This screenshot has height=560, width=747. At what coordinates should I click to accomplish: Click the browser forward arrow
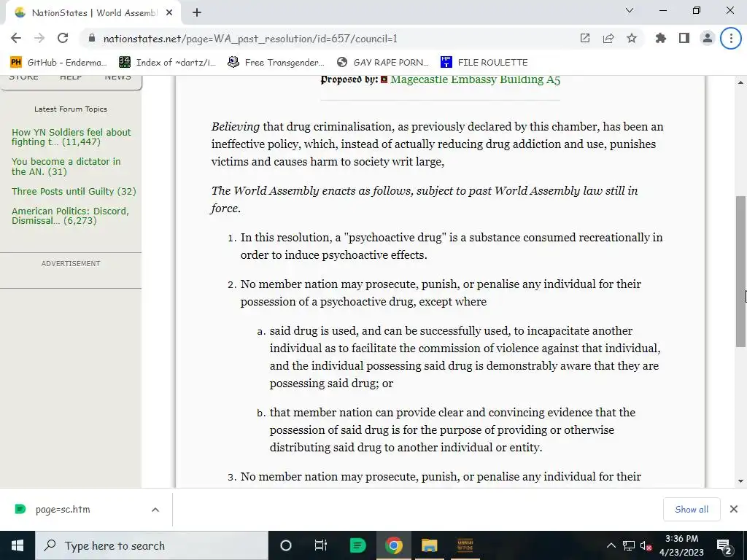[x=39, y=39]
